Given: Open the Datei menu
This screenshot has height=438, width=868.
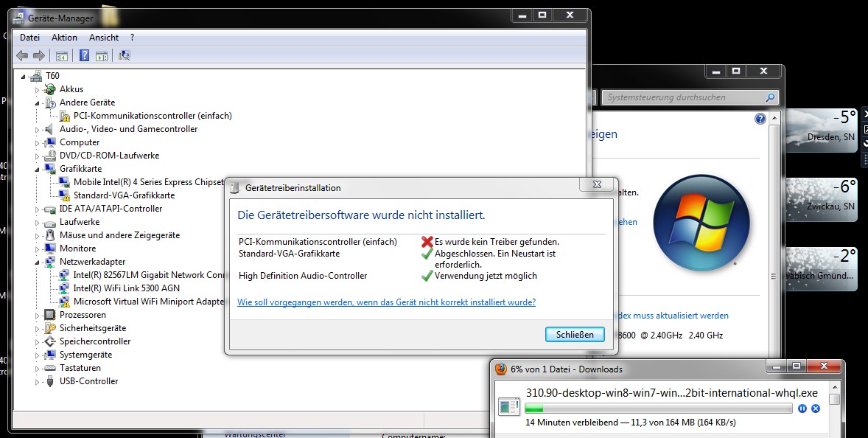Looking at the screenshot, I should click(x=30, y=38).
